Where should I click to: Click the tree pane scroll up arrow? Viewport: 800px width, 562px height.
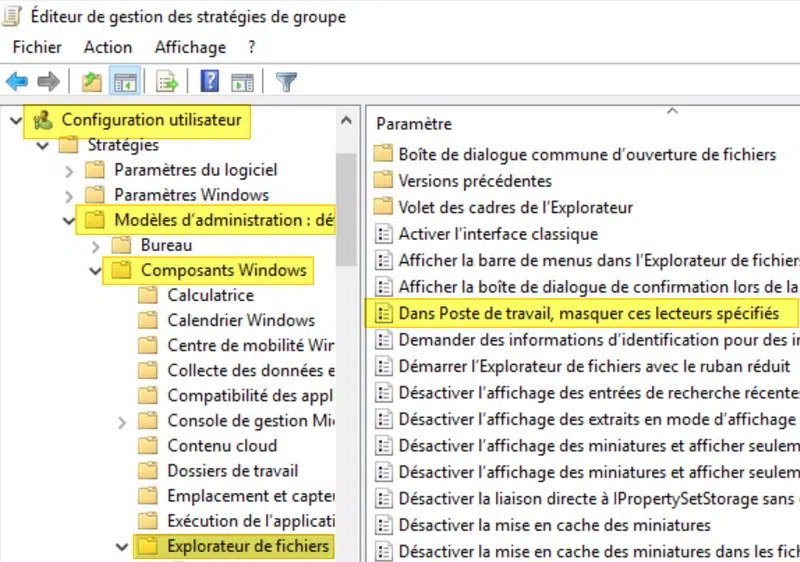click(346, 121)
